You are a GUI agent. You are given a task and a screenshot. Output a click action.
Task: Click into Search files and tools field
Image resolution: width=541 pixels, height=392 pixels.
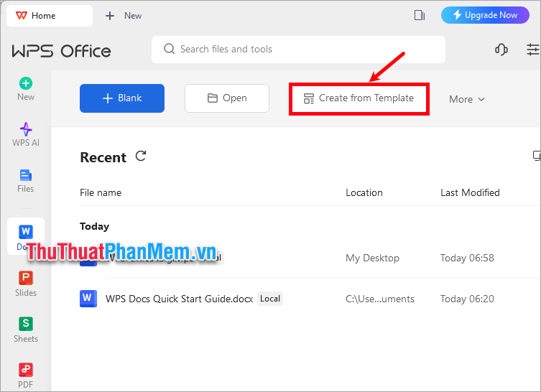click(x=298, y=50)
